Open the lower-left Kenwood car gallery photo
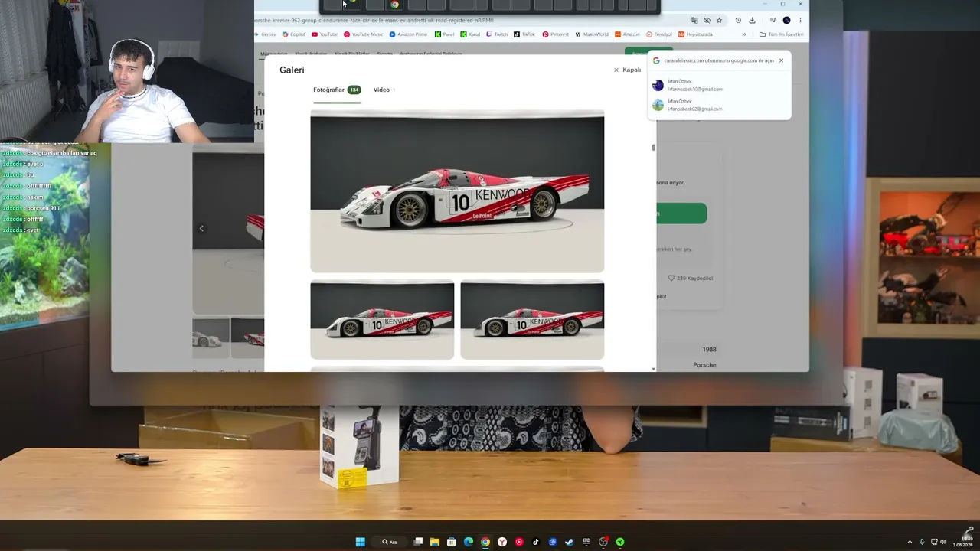This screenshot has width=980, height=551. tap(382, 319)
